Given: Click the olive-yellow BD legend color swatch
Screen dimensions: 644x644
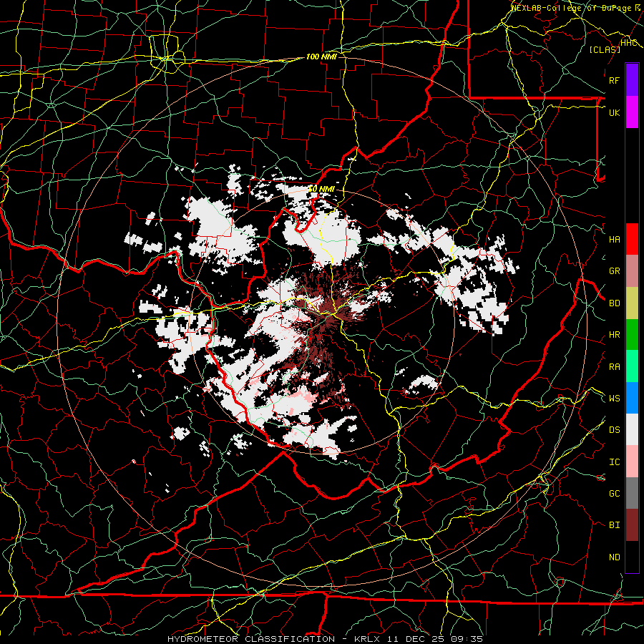Looking at the screenshot, I should [x=632, y=303].
